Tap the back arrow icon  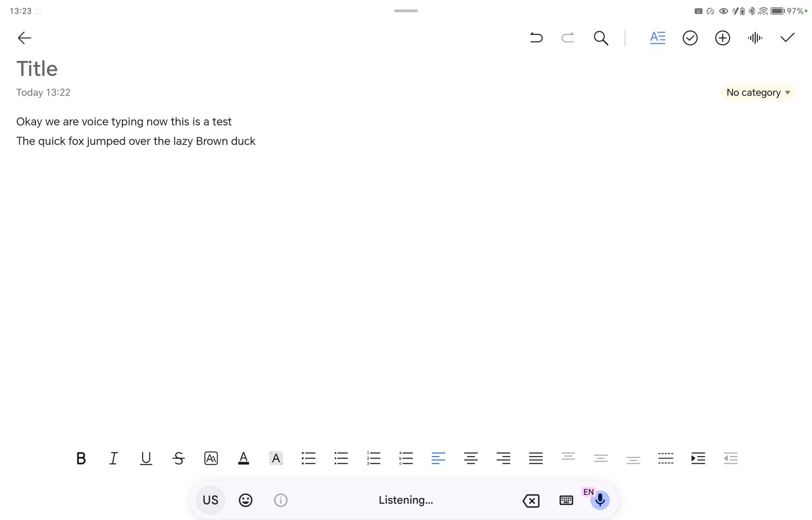coord(25,38)
